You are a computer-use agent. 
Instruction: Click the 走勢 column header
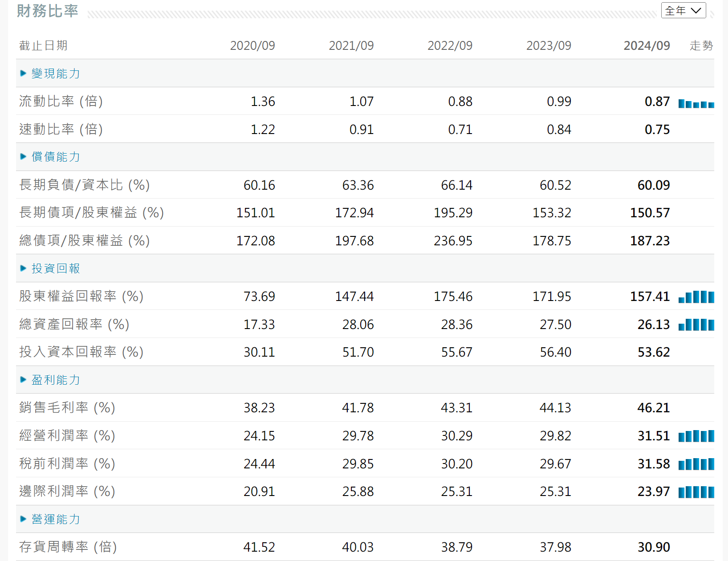[701, 45]
